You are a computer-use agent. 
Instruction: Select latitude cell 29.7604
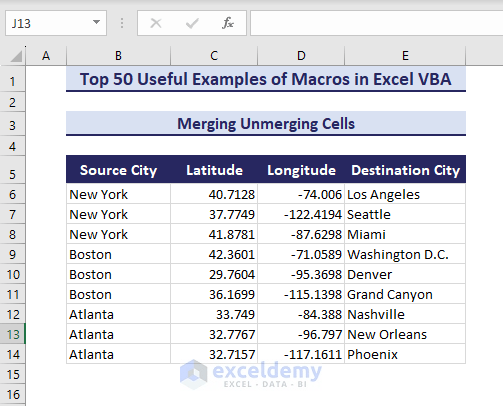pos(214,274)
